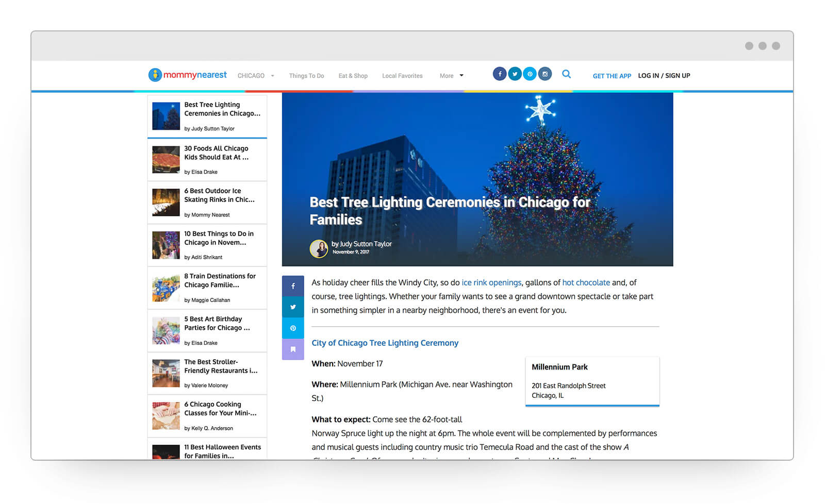Select the Eat & Shop menu item
Viewport: 825px width, 504px height.
(x=353, y=76)
